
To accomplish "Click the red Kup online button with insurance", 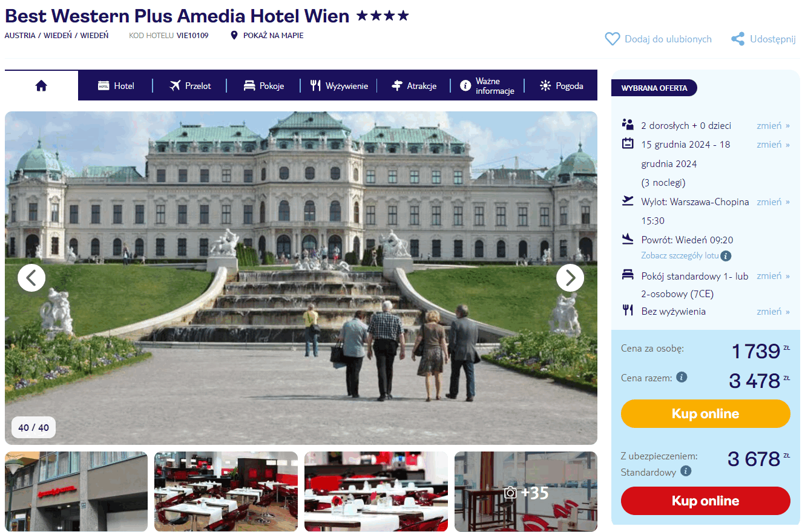I will pyautogui.click(x=706, y=501).
